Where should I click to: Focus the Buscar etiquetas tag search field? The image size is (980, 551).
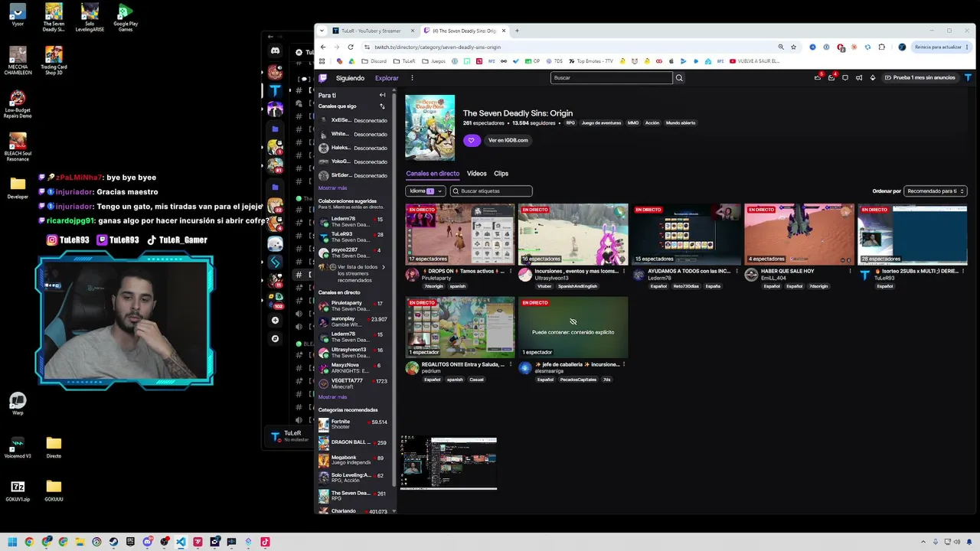click(x=491, y=191)
